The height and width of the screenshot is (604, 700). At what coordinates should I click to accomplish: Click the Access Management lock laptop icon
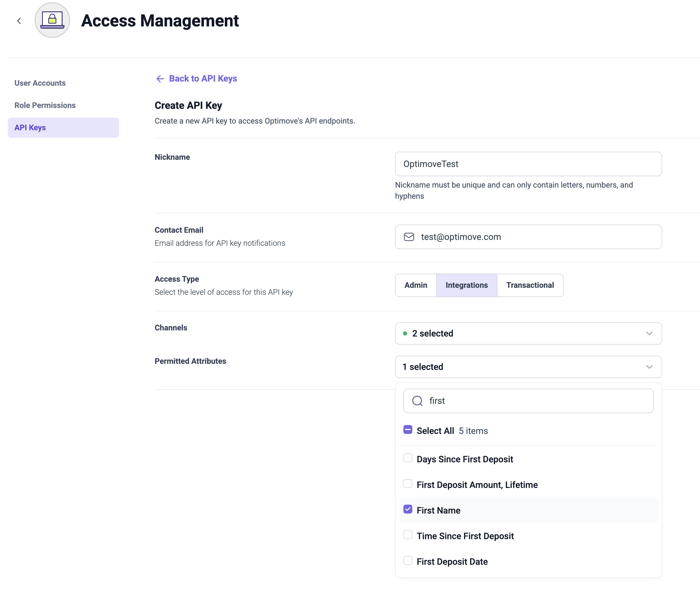[52, 20]
